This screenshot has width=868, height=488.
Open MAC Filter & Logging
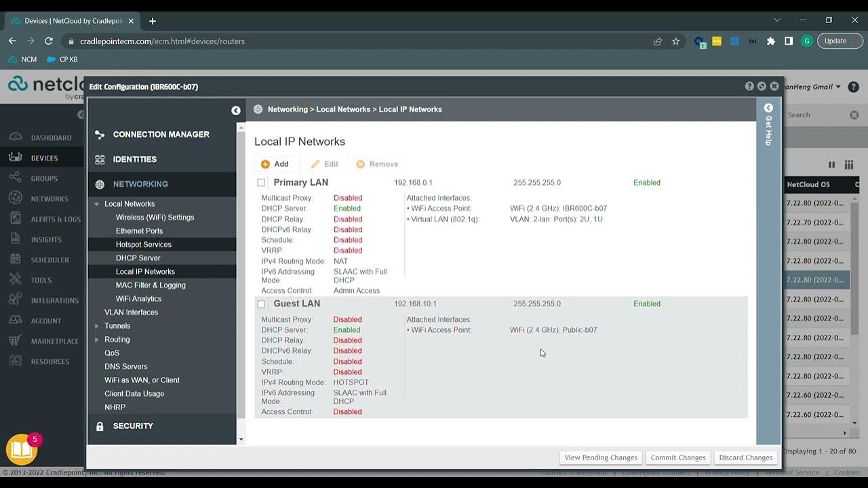[x=151, y=285]
